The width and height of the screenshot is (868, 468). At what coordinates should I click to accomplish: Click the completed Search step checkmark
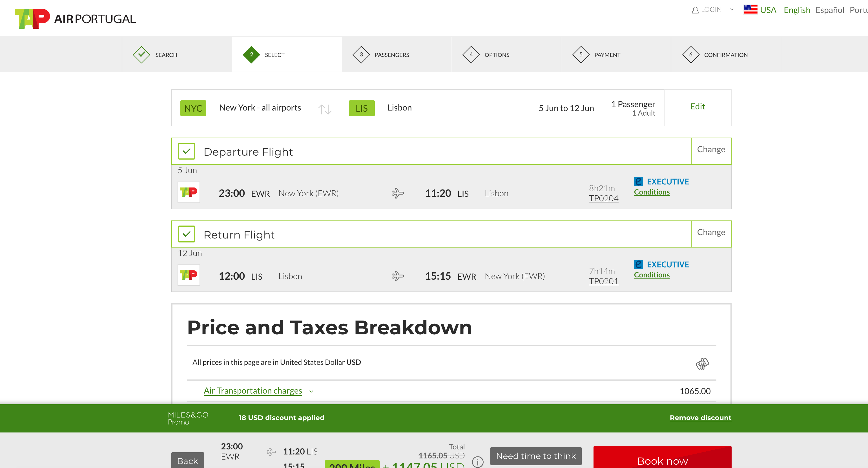pyautogui.click(x=141, y=55)
